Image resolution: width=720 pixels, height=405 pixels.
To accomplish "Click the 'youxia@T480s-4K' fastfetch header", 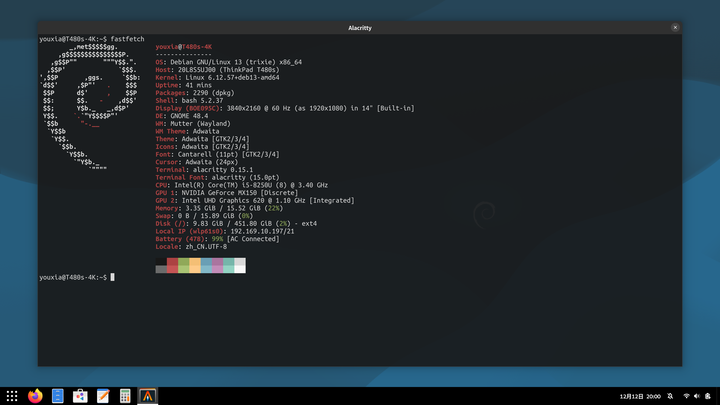I will coord(184,47).
